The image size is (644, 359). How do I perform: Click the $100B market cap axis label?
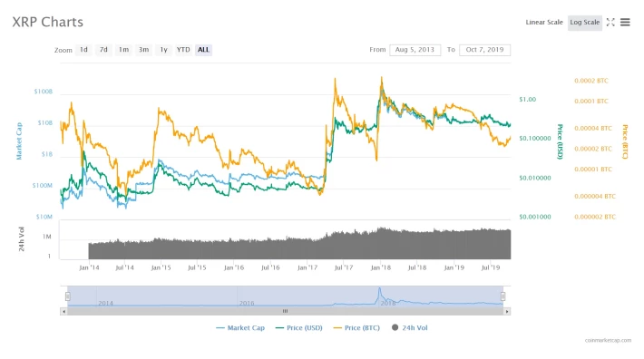(44, 91)
